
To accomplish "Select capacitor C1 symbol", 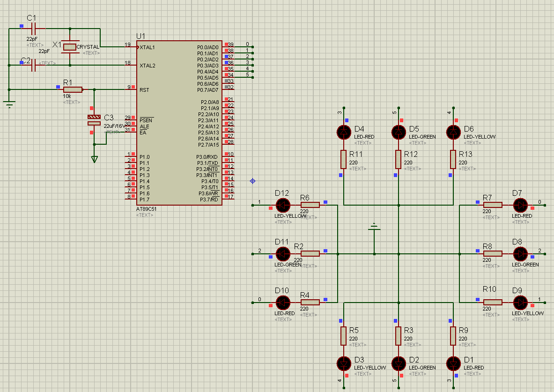I will pyautogui.click(x=33, y=29).
